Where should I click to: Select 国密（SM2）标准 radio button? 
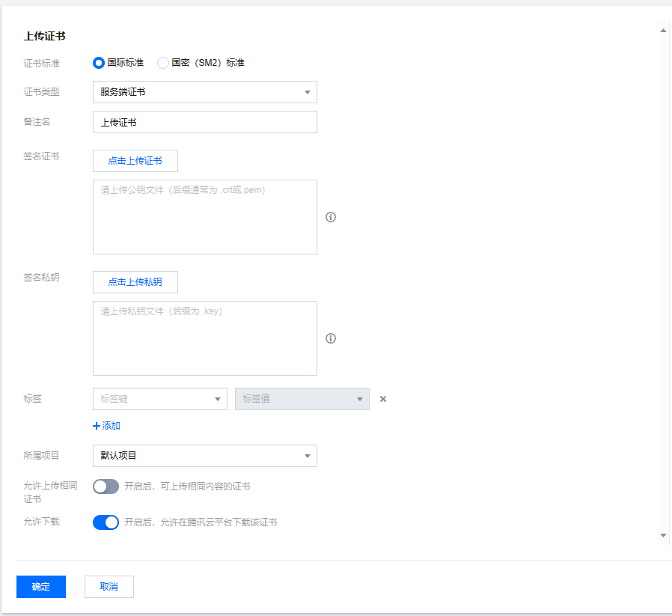coord(163,63)
